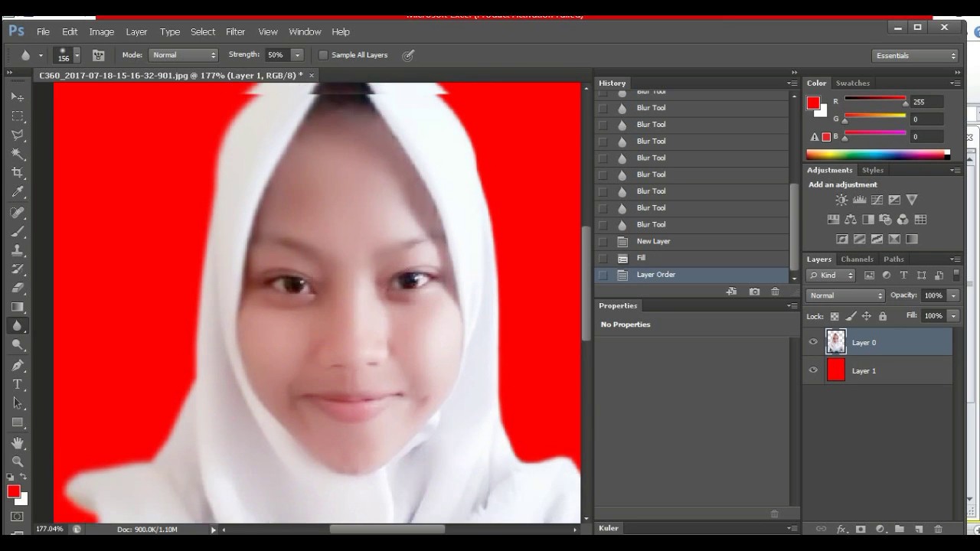Screen dimensions: 980x551
Task: Select the Eyedropper tool
Action: 18,192
